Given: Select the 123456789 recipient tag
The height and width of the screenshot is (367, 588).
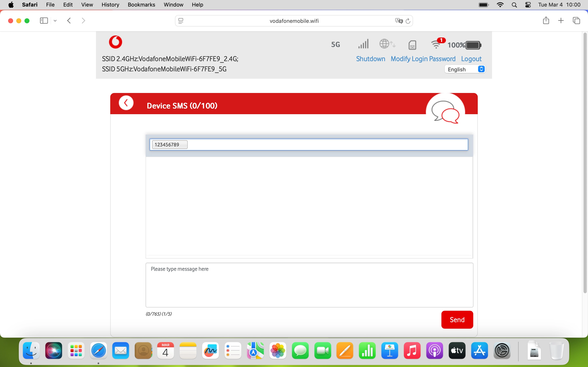Looking at the screenshot, I should 170,145.
